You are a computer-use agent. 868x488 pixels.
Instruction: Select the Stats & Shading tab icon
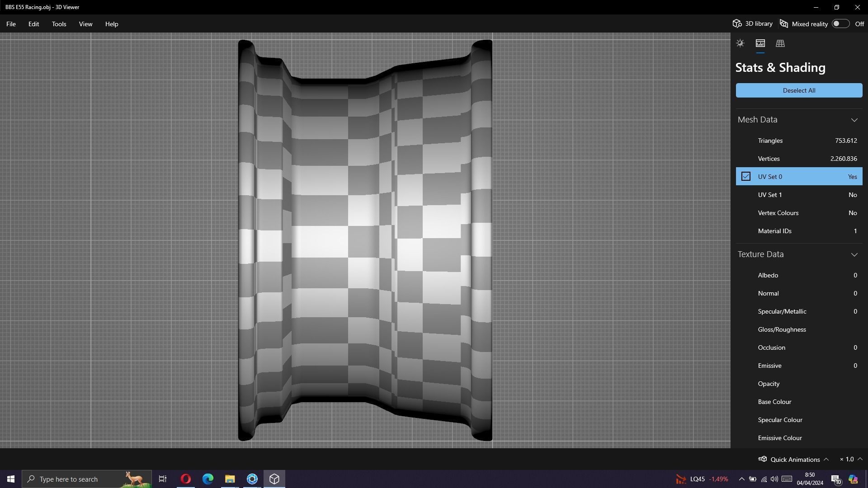(x=760, y=43)
